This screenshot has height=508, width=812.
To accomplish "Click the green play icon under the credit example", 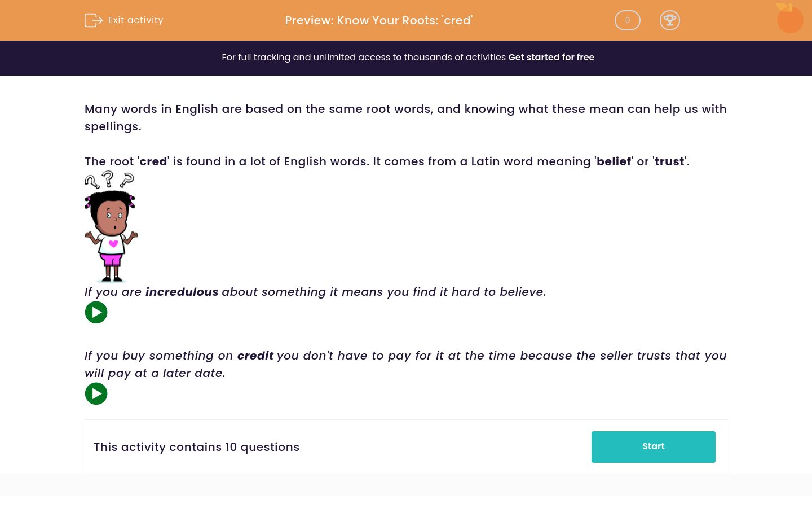I will click(96, 393).
